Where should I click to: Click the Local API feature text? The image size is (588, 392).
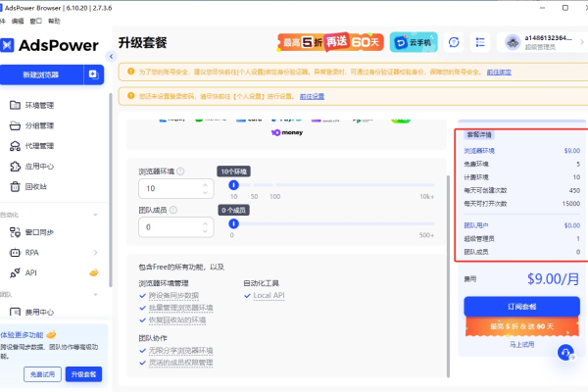pos(269,296)
